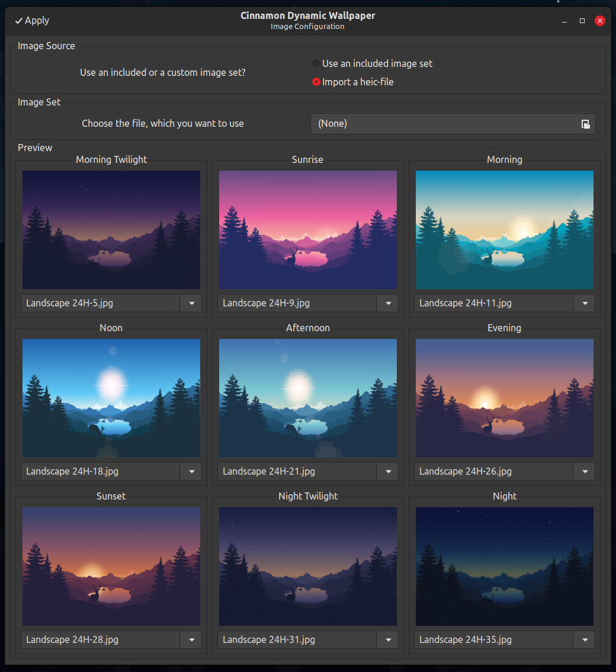
Task: Click the Apply checkmark button
Action: pyautogui.click(x=32, y=21)
